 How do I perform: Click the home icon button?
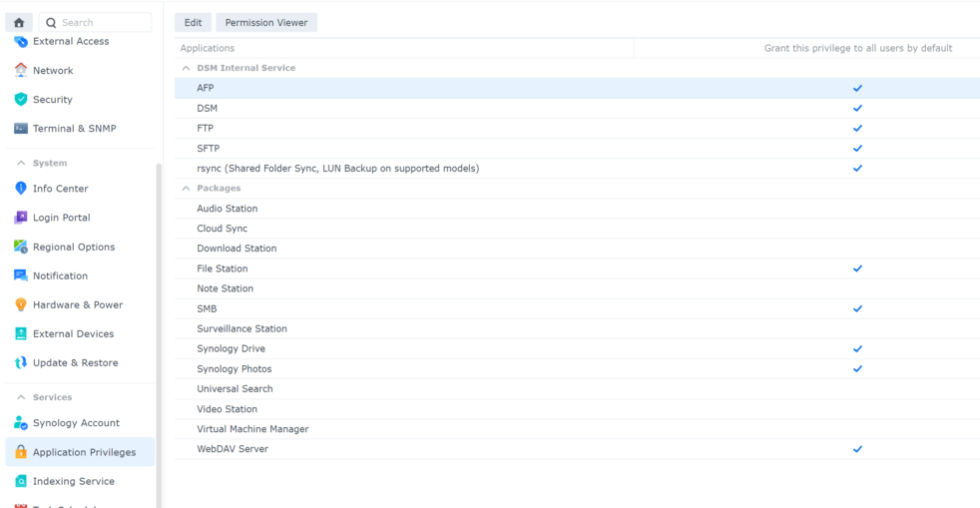coord(19,23)
